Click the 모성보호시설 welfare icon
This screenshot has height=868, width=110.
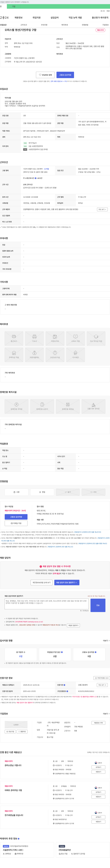click(55, 355)
